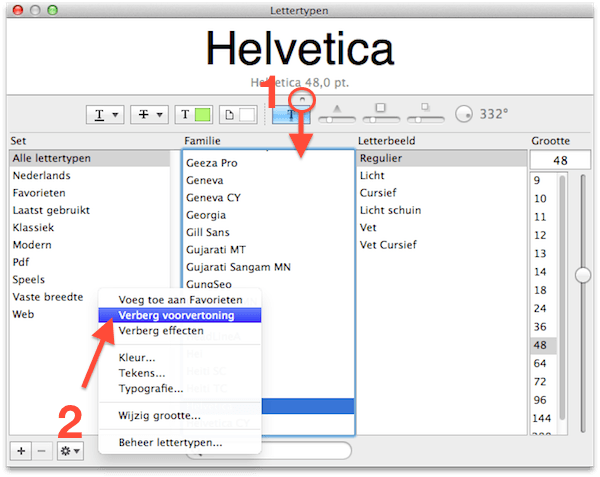The height and width of the screenshot is (477, 600).
Task: Choose Beheer lettertypen... menu item
Action: tap(180, 443)
